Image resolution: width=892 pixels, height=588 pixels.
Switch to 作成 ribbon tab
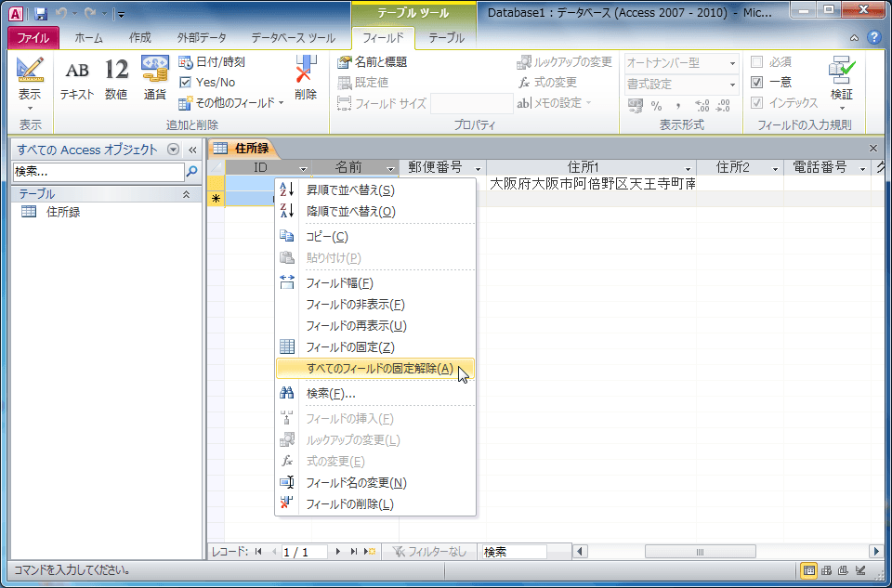pyautogui.click(x=140, y=38)
